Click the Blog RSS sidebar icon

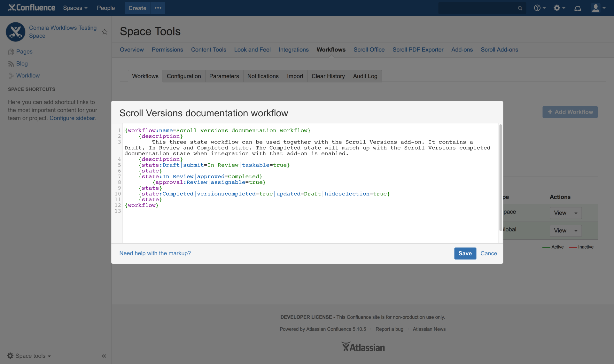click(11, 64)
